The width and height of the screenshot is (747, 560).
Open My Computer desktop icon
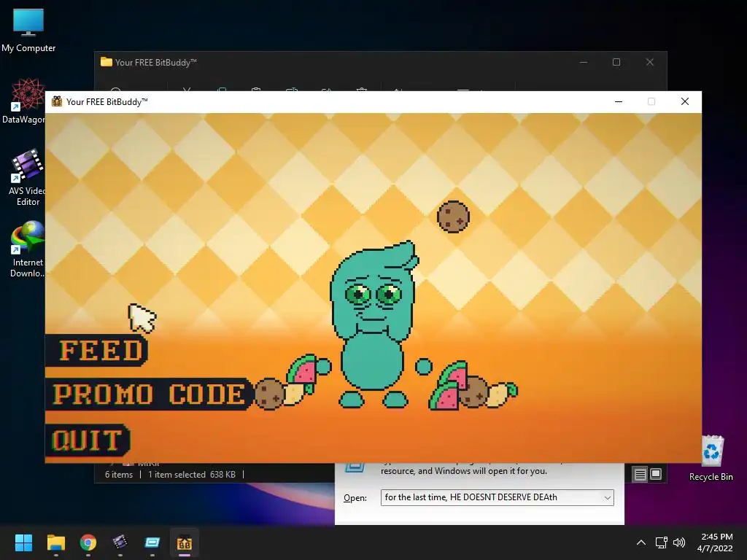(x=28, y=30)
